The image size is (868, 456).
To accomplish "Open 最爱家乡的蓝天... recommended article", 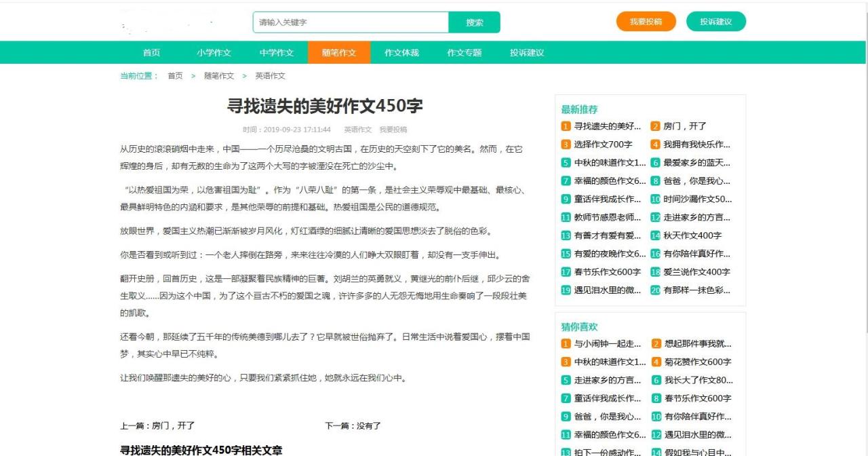I will point(696,163).
